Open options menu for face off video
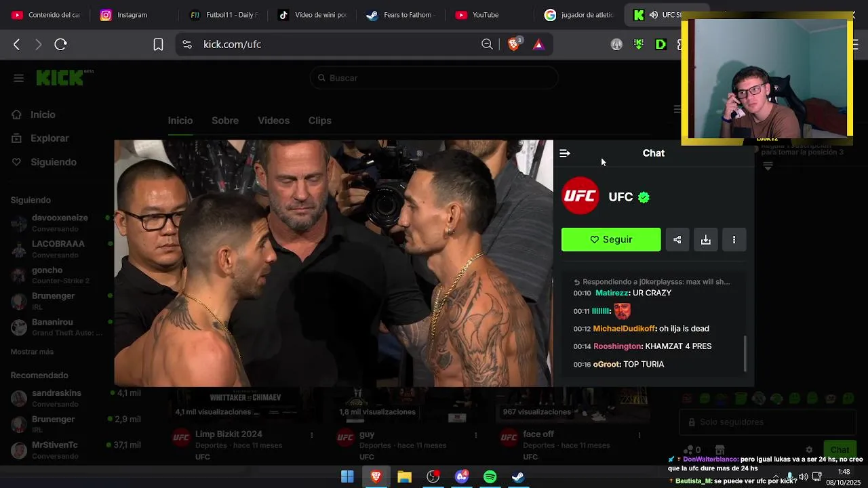This screenshot has height=488, width=868. [639, 434]
